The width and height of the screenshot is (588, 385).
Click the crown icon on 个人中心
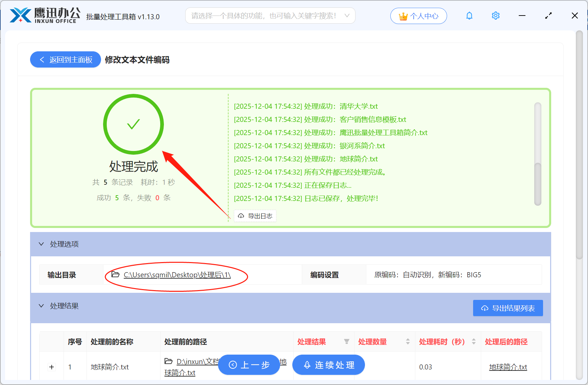[403, 16]
